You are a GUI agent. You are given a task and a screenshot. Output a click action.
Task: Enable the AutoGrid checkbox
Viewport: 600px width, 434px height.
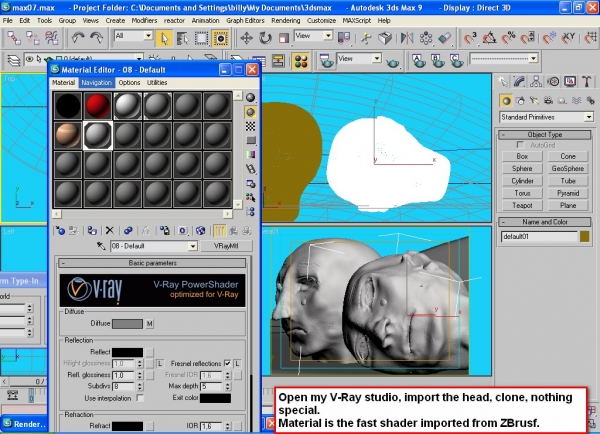coord(520,145)
